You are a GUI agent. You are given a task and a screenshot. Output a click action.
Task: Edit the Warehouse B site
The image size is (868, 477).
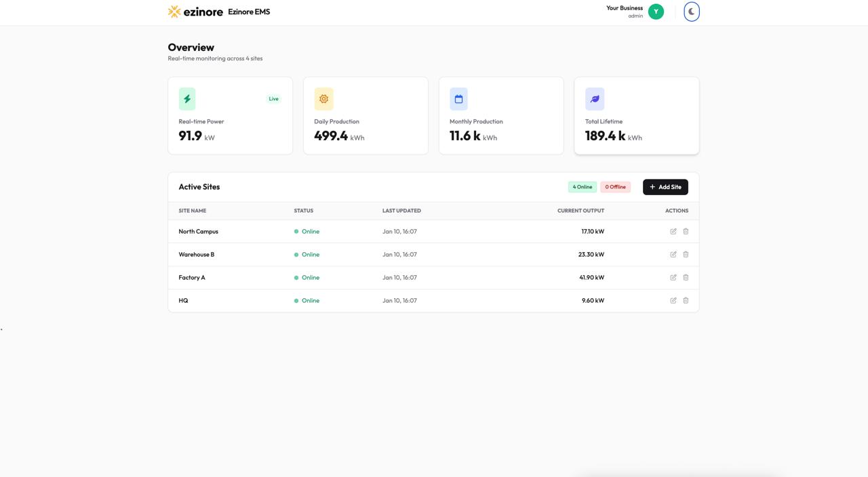673,255
